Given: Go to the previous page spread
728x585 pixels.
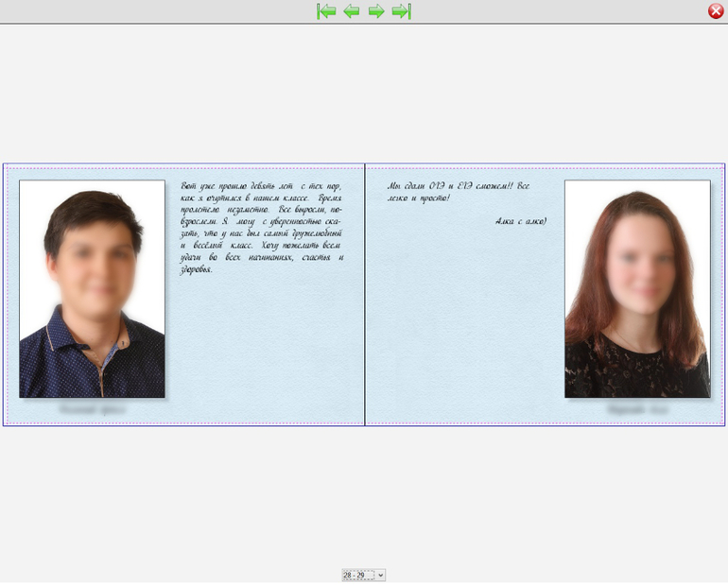Looking at the screenshot, I should coord(352,11).
